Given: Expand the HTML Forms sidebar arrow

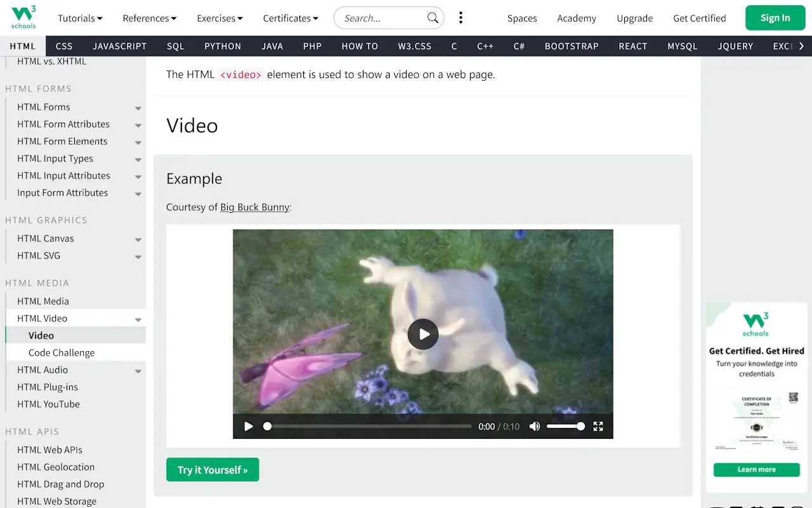Looking at the screenshot, I should coord(138,109).
